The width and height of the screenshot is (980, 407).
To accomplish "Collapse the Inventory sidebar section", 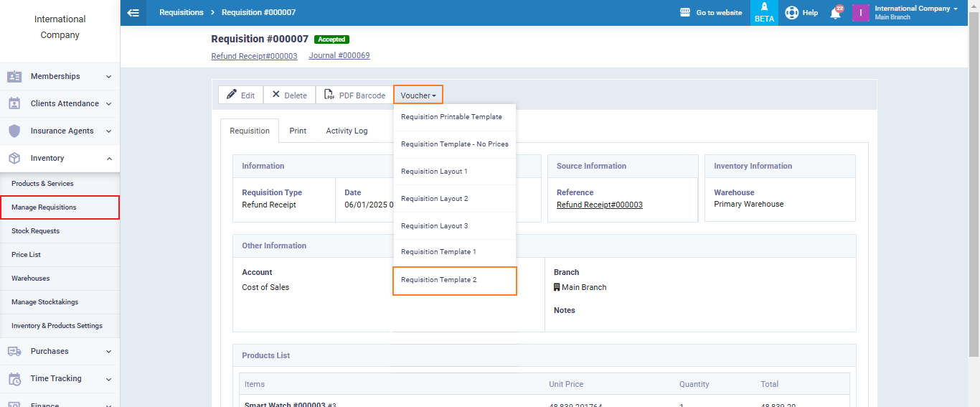I will click(108, 159).
